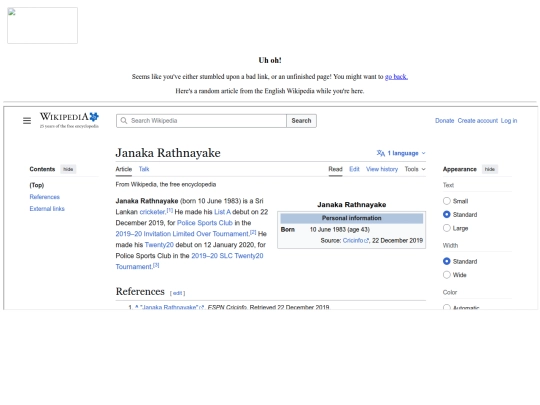Switch to the Talk tab
The image size is (540, 405).
pyautogui.click(x=144, y=169)
